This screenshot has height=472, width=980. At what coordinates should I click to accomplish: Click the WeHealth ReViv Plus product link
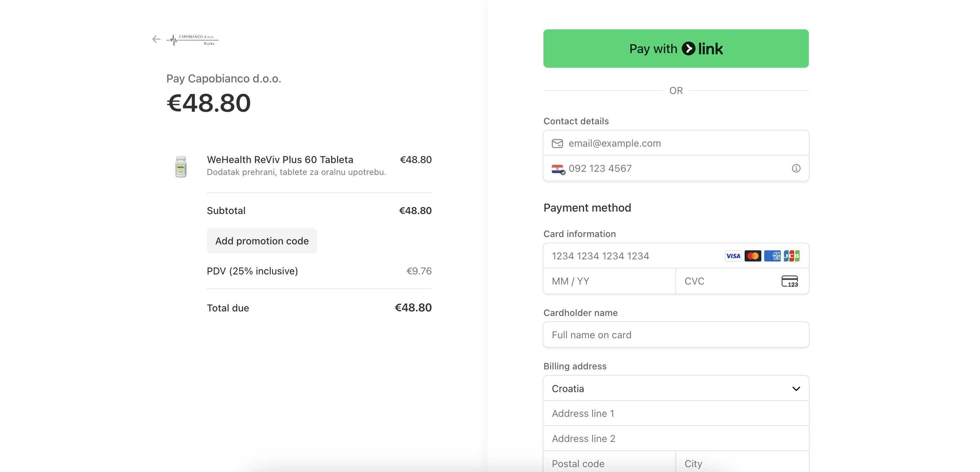(x=280, y=159)
